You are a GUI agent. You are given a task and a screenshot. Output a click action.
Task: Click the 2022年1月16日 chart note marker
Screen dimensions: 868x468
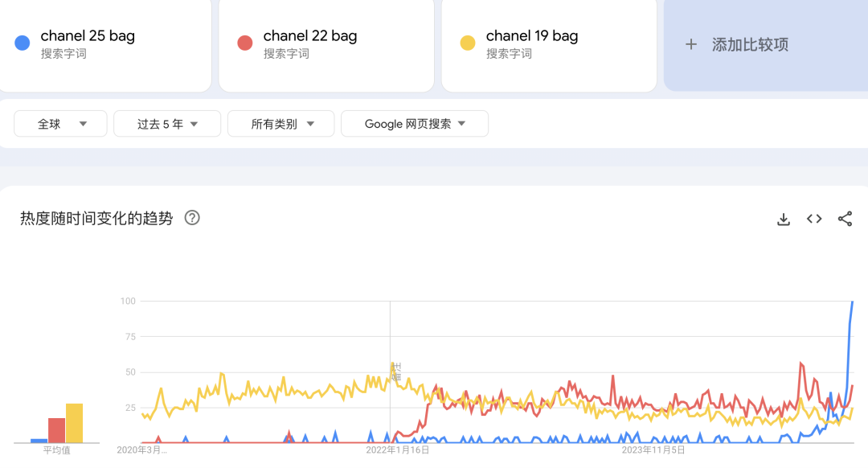396,372
